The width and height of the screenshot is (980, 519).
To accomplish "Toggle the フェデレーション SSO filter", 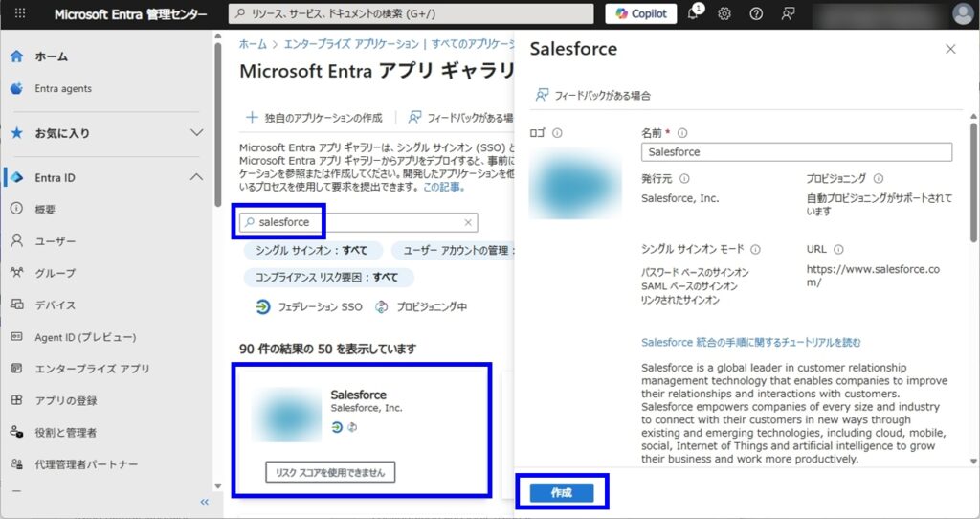I will point(309,307).
